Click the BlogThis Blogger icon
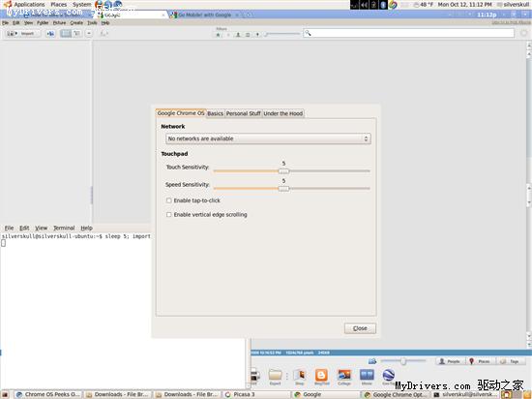The image size is (532, 399). (321, 377)
